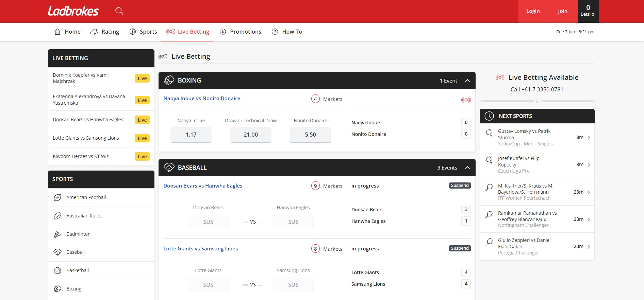Select Draw or Technical Draw odds 21.00
Image resolution: width=644 pixels, height=300 pixels.
tap(251, 135)
